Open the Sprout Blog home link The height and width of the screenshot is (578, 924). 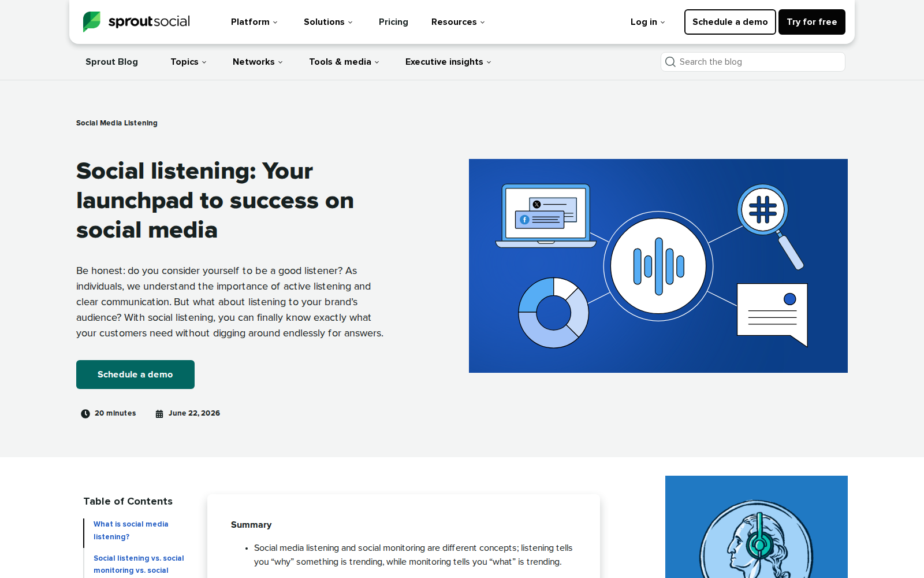pyautogui.click(x=111, y=62)
